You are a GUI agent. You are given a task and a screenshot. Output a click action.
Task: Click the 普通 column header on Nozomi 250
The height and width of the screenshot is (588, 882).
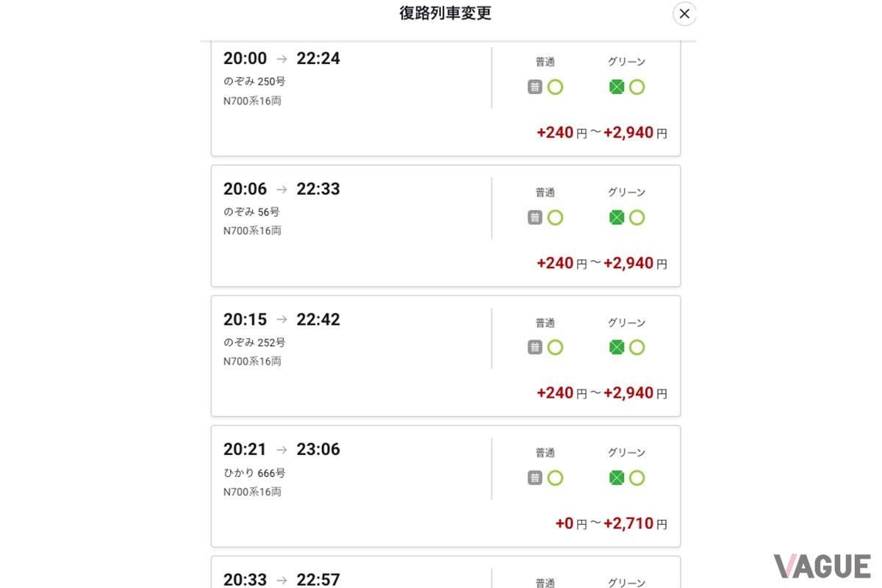point(545,62)
